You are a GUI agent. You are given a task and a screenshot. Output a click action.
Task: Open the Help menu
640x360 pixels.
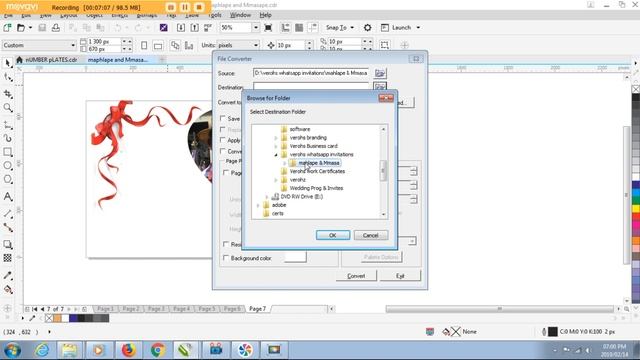tap(265, 15)
